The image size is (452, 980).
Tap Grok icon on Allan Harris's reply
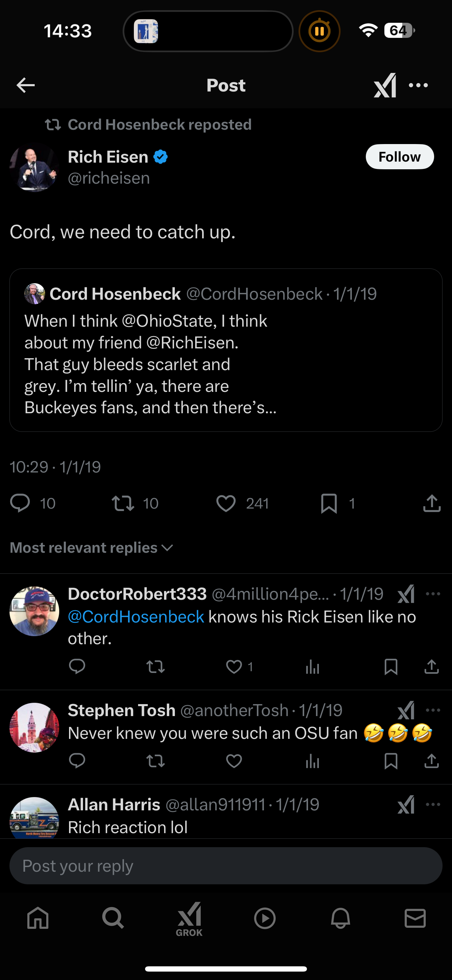[x=406, y=805]
